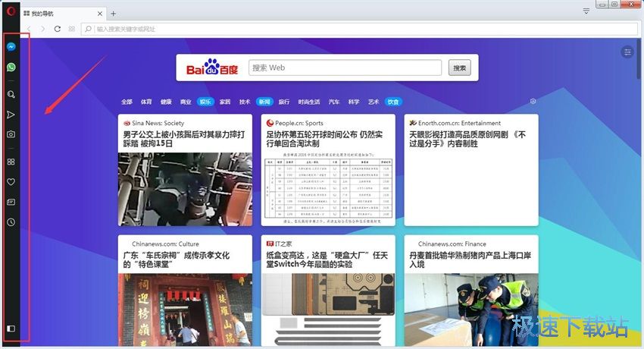Click Chinanews.com: Culture source label
Image resolution: width=644 pixels, height=349 pixels.
[165, 244]
